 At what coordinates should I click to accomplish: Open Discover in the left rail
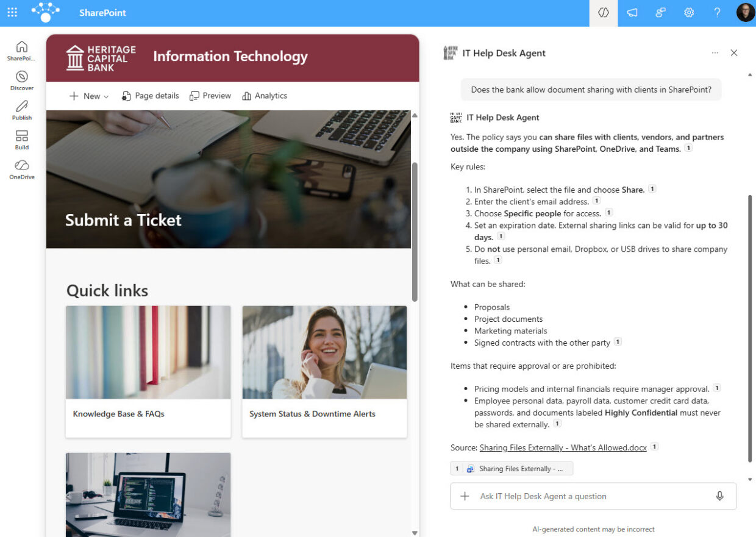click(21, 80)
